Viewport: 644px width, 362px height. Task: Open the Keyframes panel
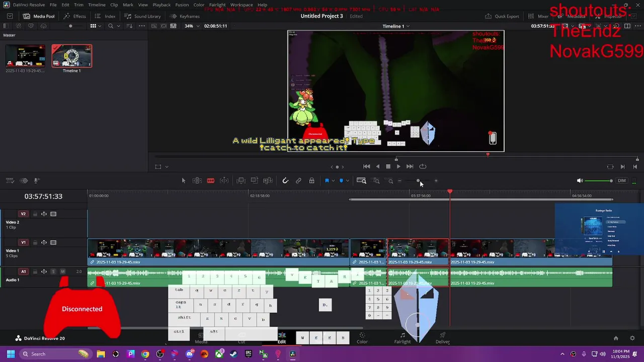point(185,16)
